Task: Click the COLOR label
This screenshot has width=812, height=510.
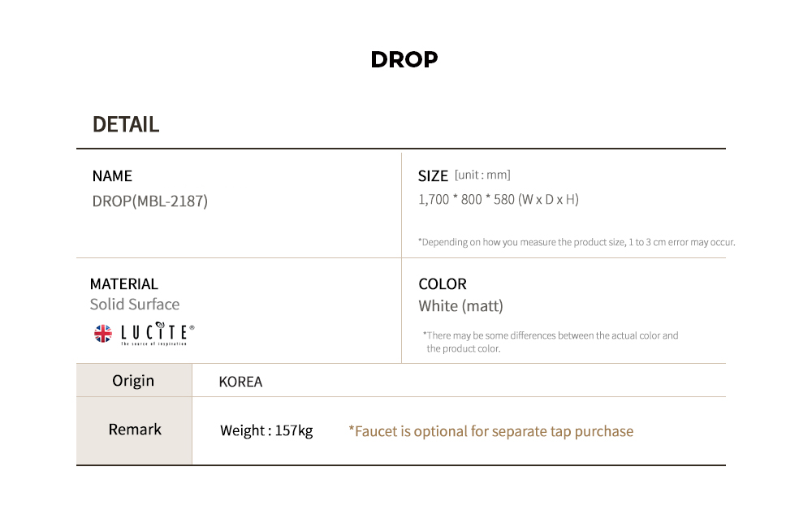Action: coord(443,283)
